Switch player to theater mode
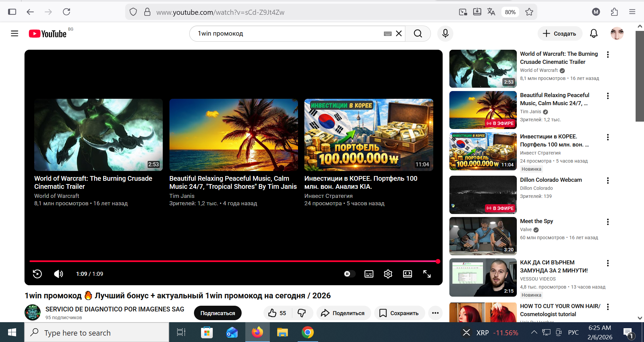The image size is (644, 342). pyautogui.click(x=407, y=274)
